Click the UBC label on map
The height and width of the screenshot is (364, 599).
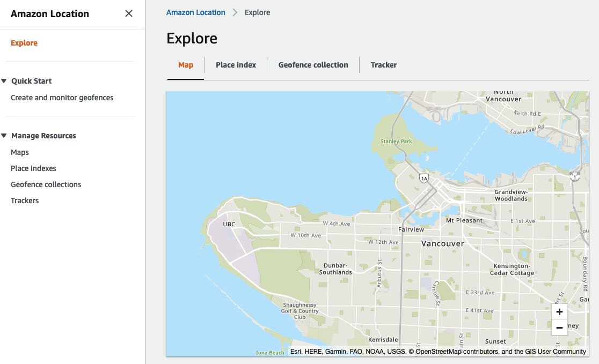point(229,225)
